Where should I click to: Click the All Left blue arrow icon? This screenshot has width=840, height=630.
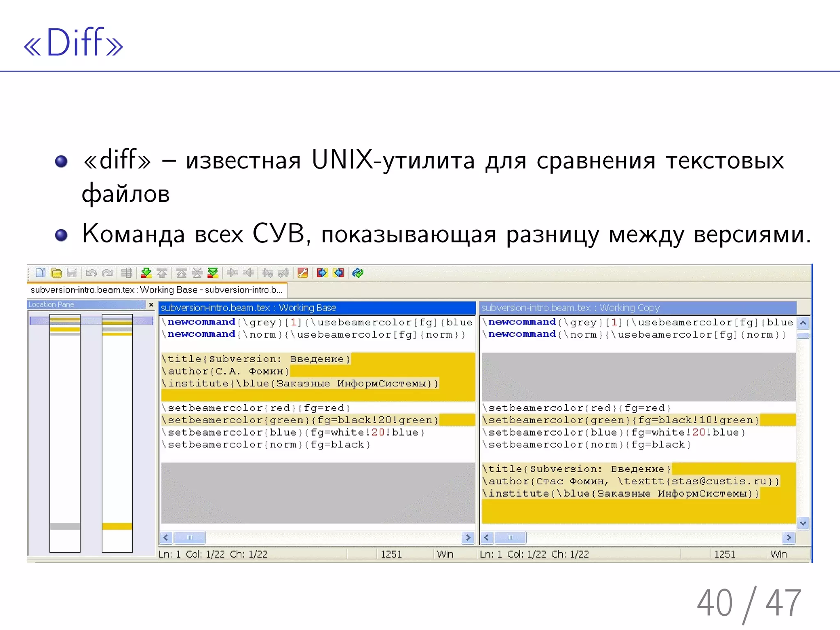tap(338, 273)
